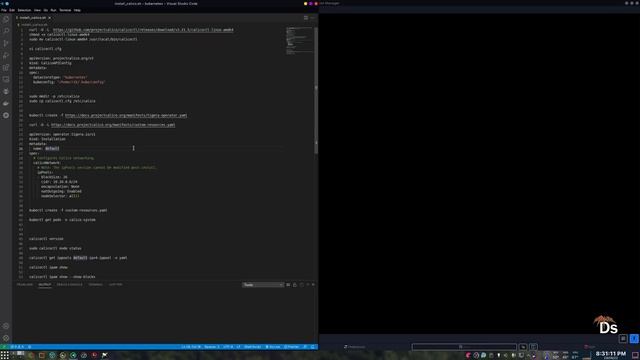
Task: Clear the output panel
Action: [x=288, y=284]
